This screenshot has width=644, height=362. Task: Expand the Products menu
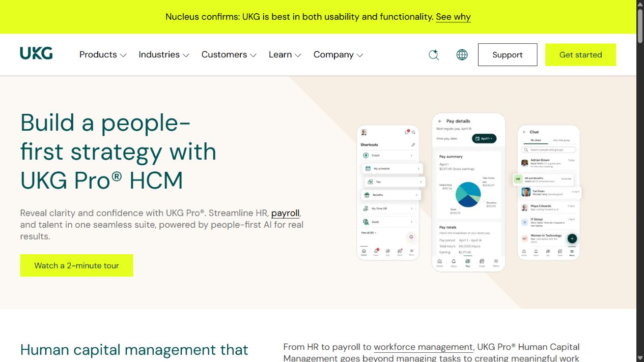click(x=103, y=55)
